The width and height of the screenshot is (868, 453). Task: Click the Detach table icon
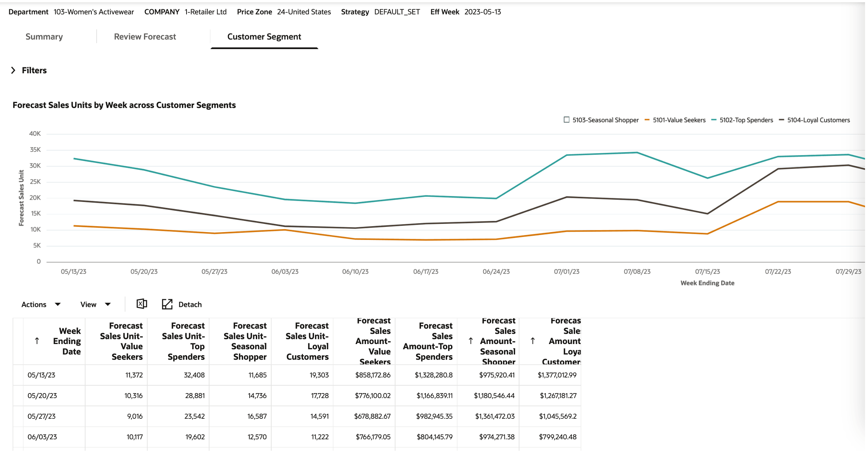click(167, 304)
